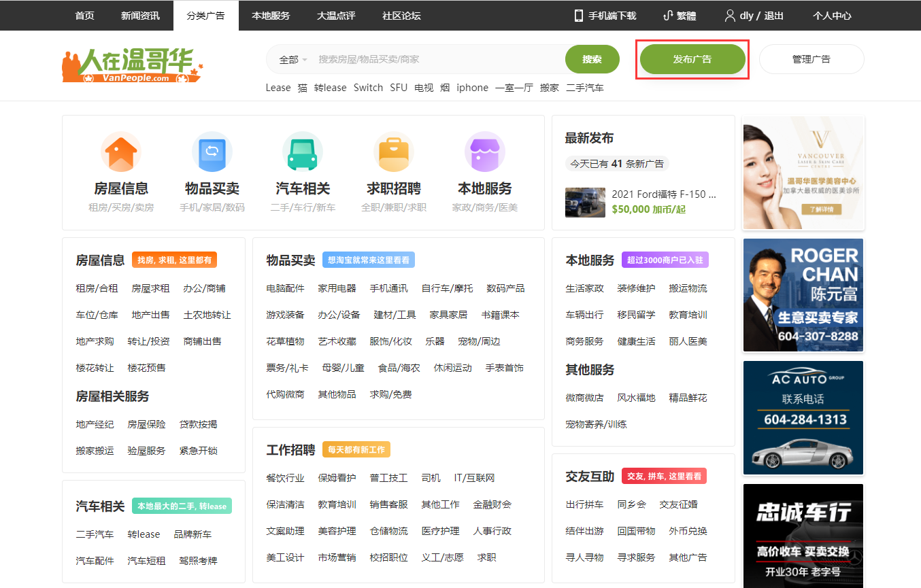Open the 家具家居 link

tap(448, 315)
